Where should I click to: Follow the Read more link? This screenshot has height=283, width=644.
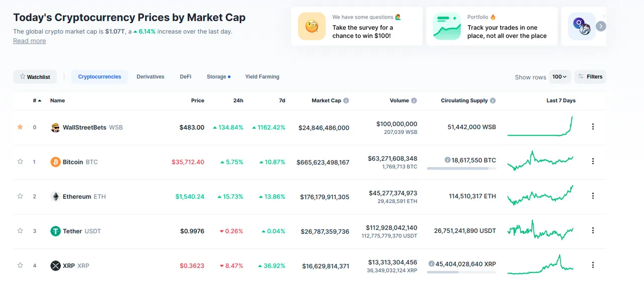[x=29, y=41]
